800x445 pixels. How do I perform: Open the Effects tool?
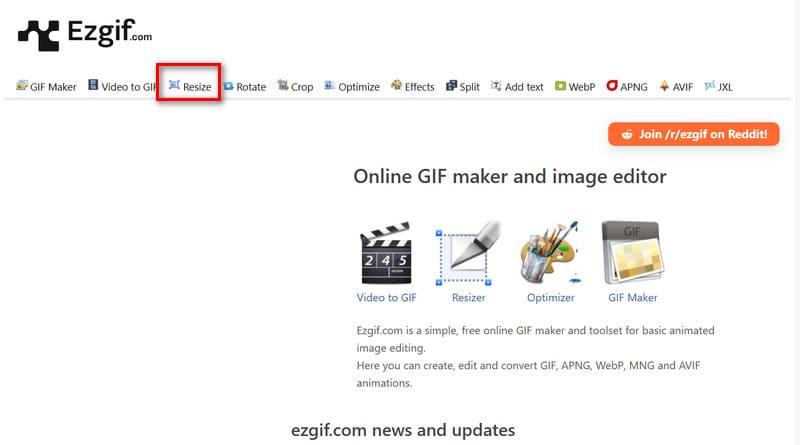click(413, 87)
